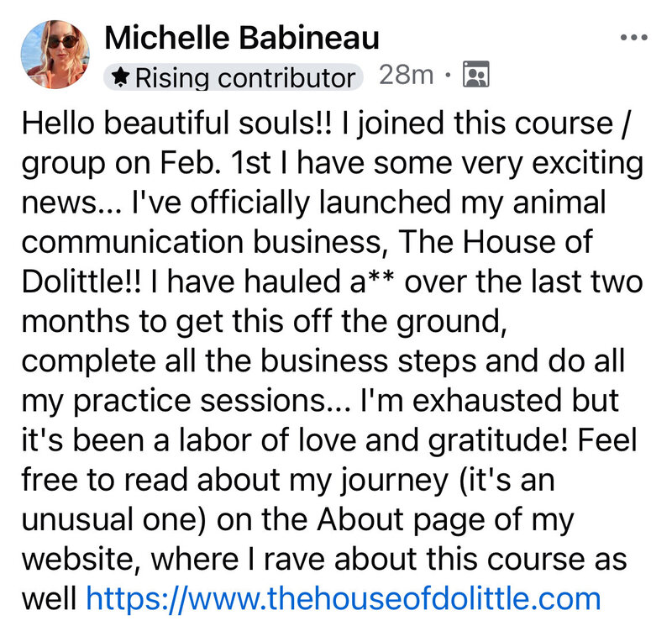This screenshot has width=672, height=621.
Task: Click the group audience icon beside timestamp
Action: pos(476,76)
